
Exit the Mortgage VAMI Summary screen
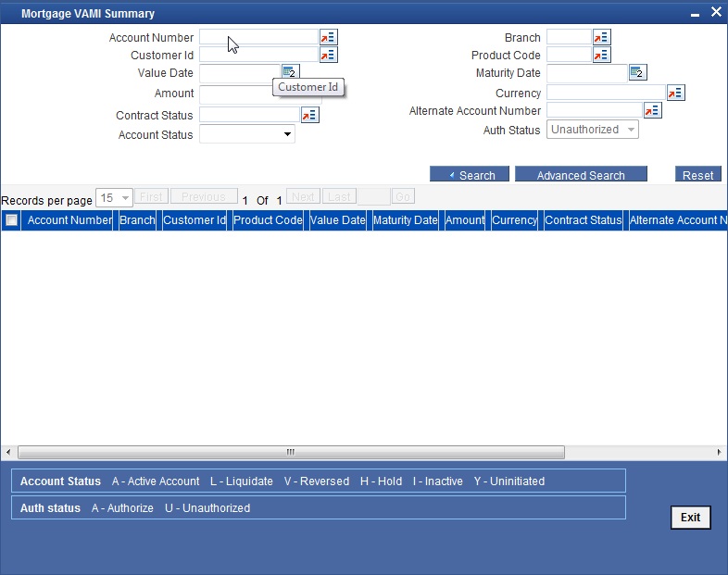(690, 517)
